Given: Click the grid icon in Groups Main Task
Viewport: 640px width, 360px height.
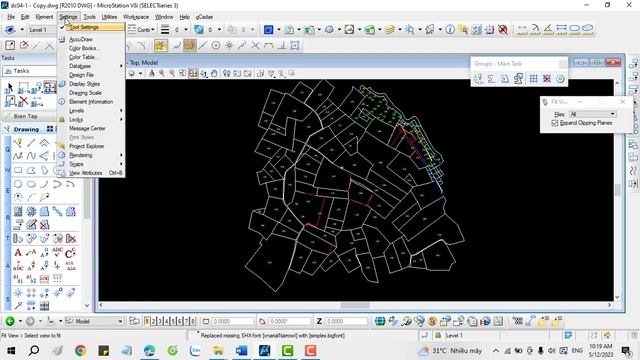Looking at the screenshot, I should (x=533, y=79).
